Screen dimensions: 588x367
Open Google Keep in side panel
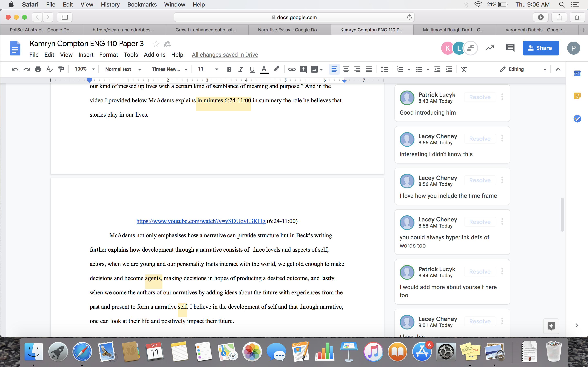577,96
